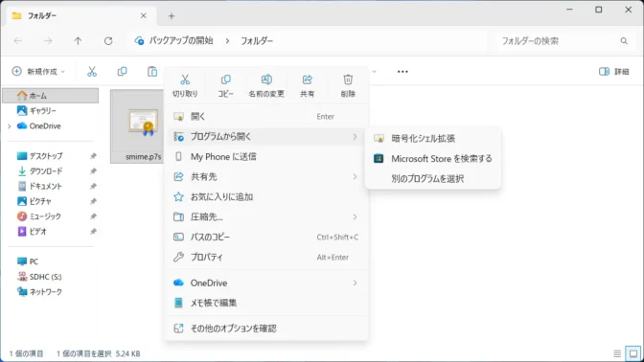
Task: Select その他のオプションを確認
Action: coord(266,328)
